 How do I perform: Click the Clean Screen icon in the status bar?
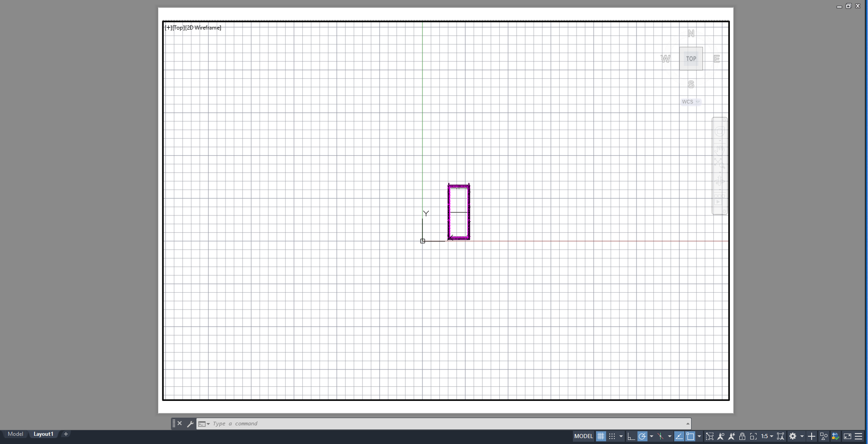click(848, 436)
